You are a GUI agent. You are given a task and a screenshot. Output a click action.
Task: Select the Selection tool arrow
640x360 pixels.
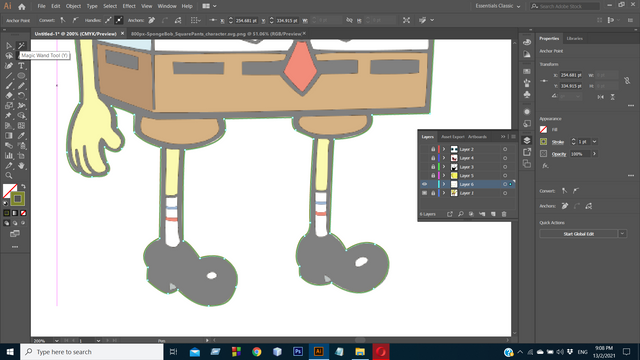pos(9,46)
